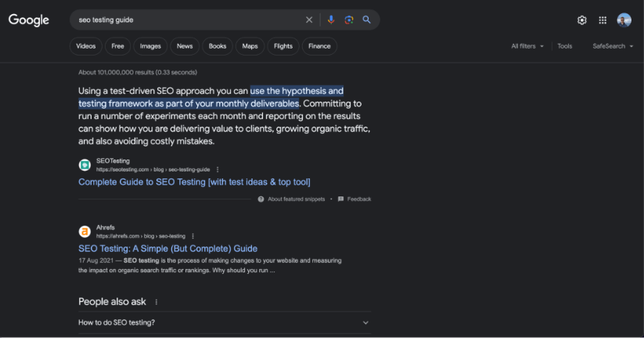
Task: Click the People also ask heading
Action: click(x=112, y=302)
